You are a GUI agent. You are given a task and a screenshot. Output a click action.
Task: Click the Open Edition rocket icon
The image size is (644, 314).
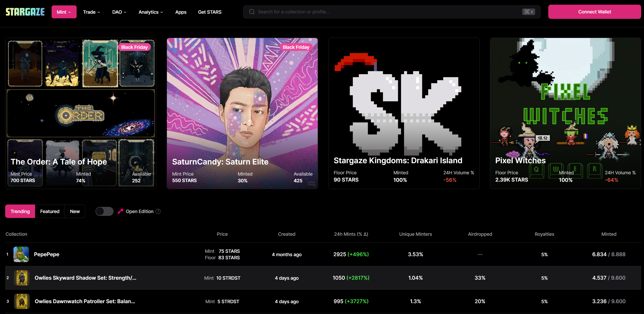120,211
